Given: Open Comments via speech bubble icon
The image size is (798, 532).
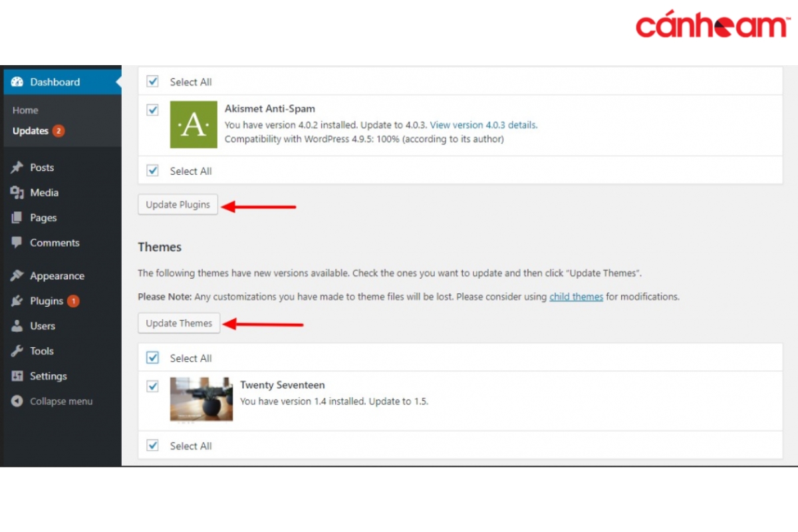Looking at the screenshot, I should [17, 243].
